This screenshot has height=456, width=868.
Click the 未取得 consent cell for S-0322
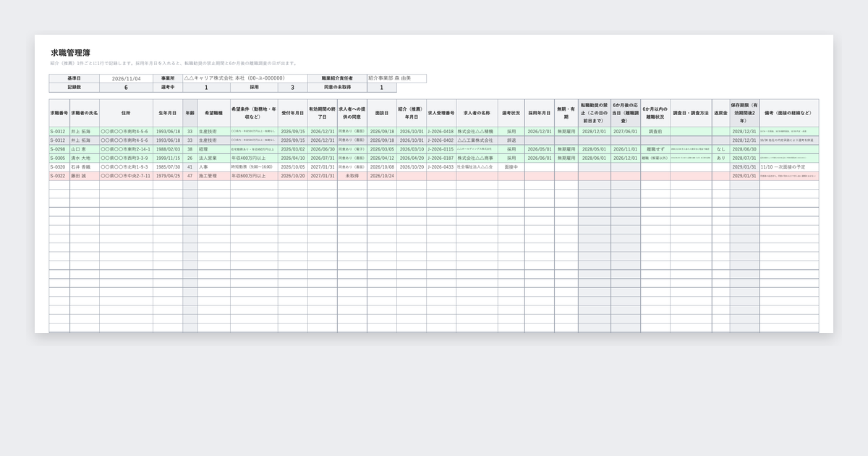[352, 176]
